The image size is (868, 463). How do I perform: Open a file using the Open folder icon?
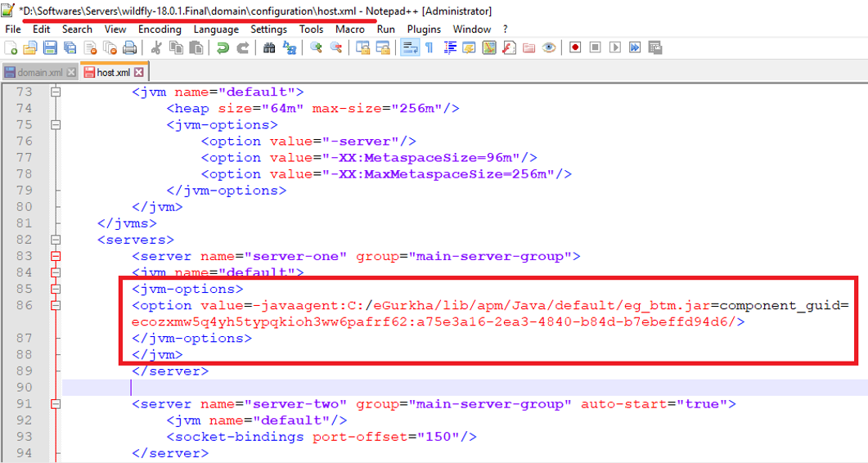pyautogui.click(x=30, y=47)
